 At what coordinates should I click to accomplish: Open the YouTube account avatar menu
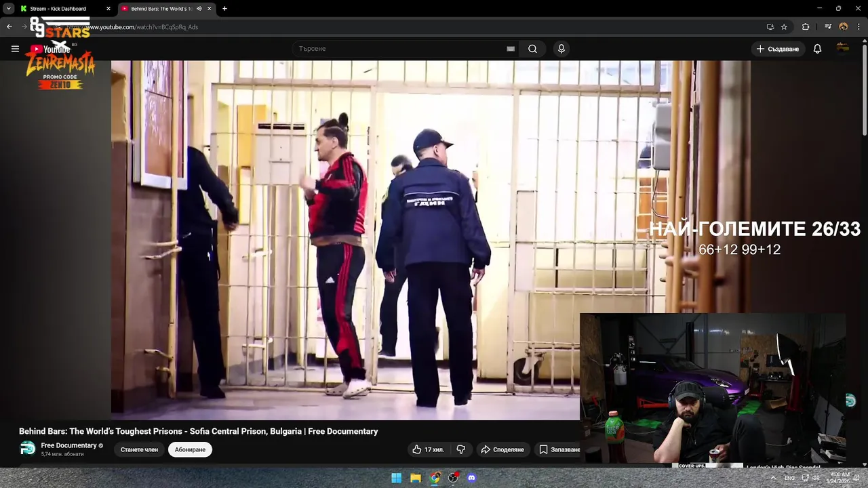point(843,48)
